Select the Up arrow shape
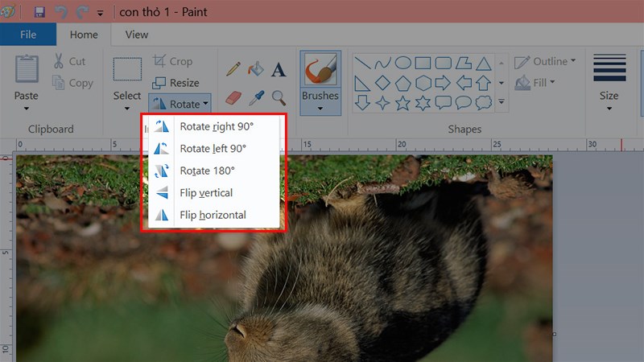 pyautogui.click(x=484, y=83)
